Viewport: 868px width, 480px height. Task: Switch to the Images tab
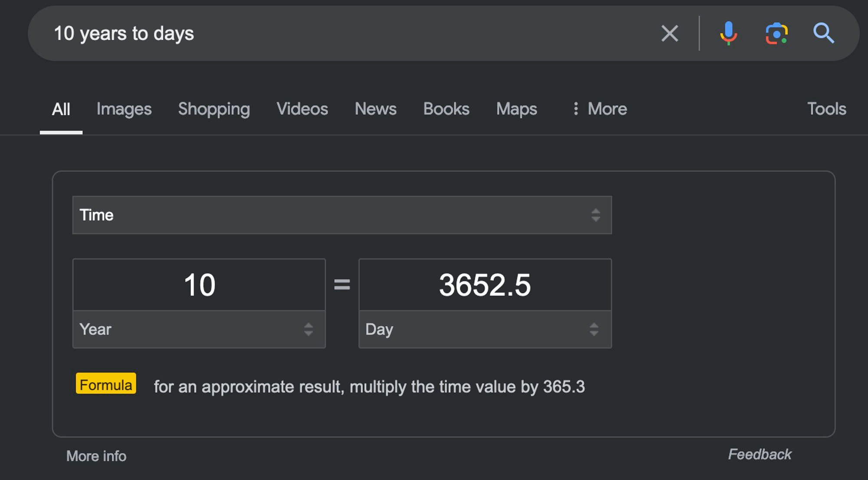click(x=124, y=109)
